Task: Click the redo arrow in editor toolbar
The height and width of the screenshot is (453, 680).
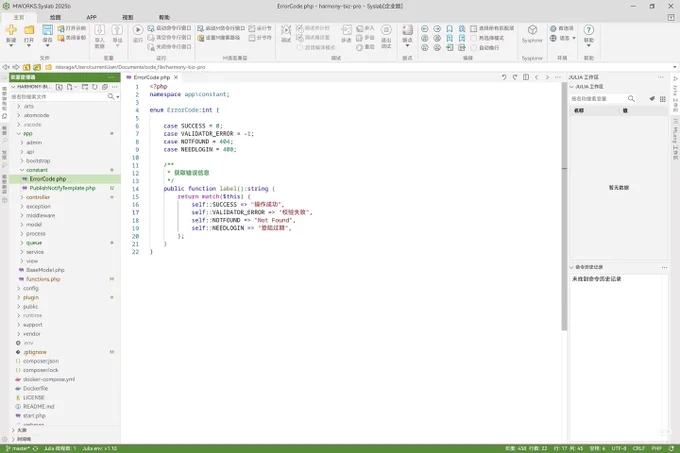Action: point(515,77)
